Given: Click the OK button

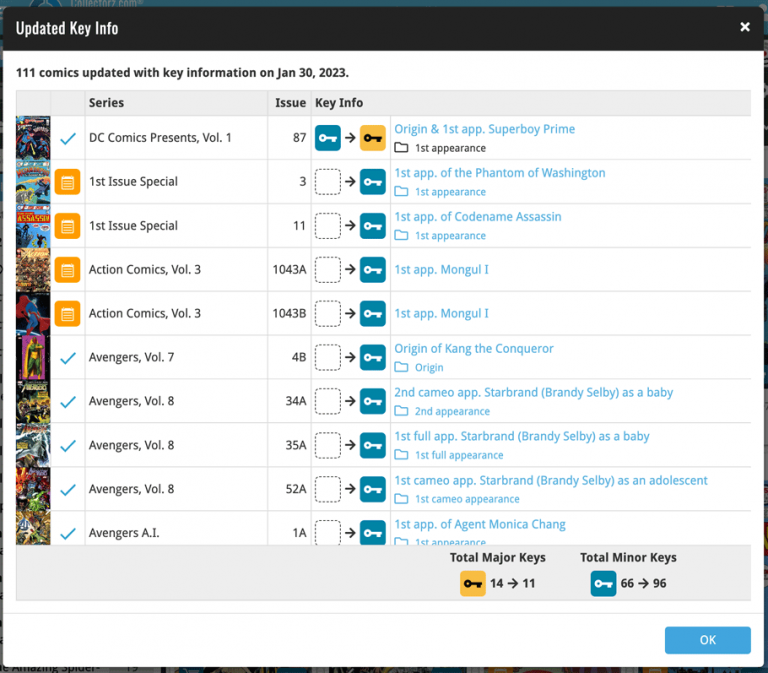Looking at the screenshot, I should (707, 640).
